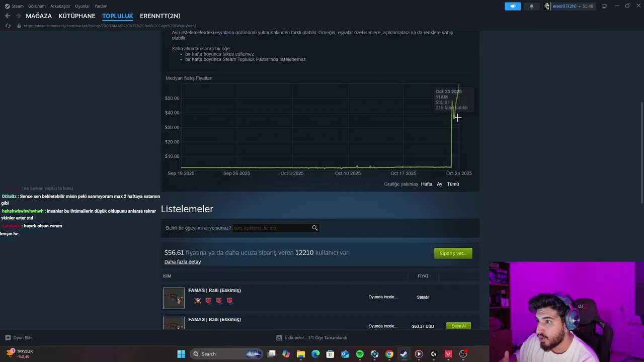Open the İndirmeler downloads status

tap(311, 338)
